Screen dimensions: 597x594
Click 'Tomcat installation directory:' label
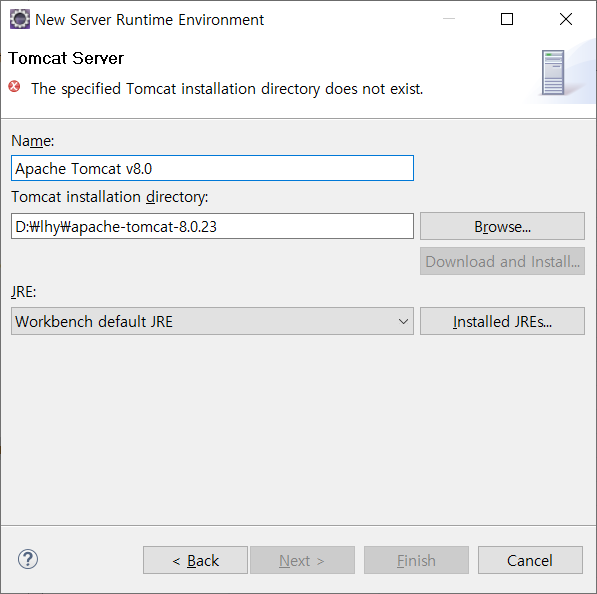[x=110, y=197]
